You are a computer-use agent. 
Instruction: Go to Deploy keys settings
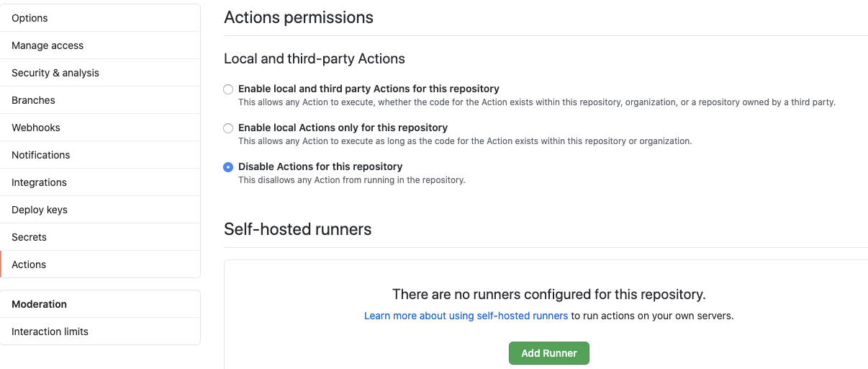[40, 210]
